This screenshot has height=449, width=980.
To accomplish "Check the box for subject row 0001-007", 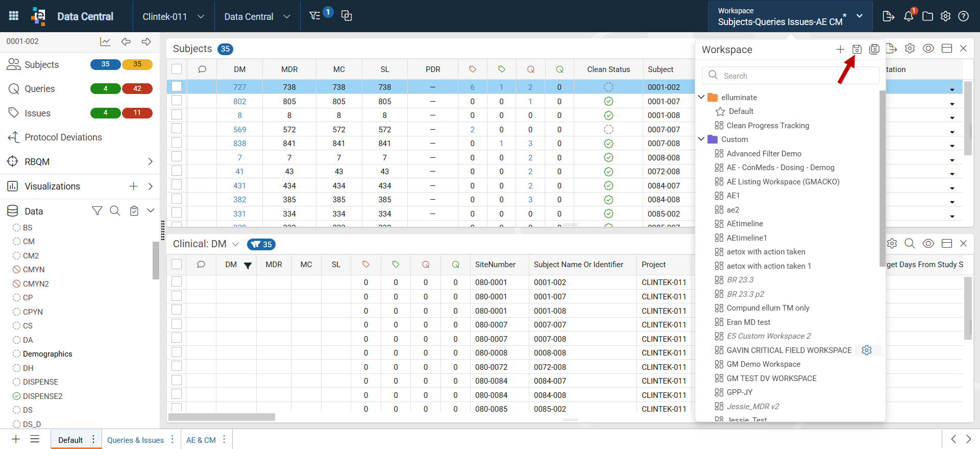I will [177, 101].
